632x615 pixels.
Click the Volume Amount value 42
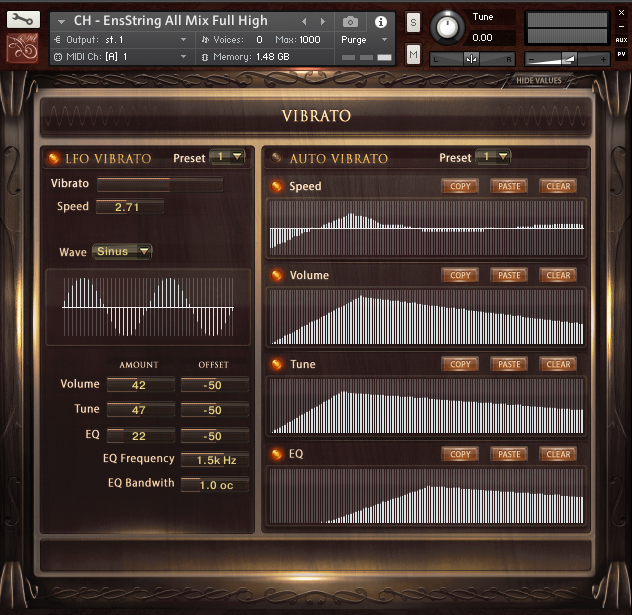141,385
